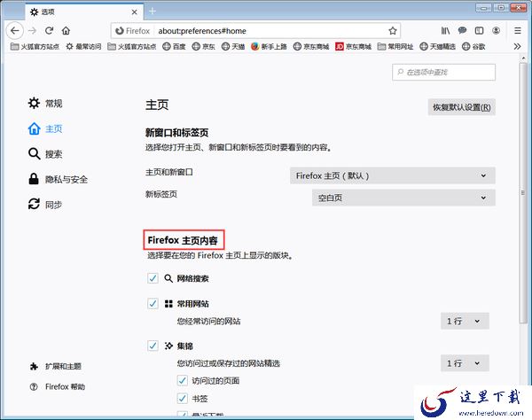Open the 集锦 row count dropdown

click(x=465, y=363)
